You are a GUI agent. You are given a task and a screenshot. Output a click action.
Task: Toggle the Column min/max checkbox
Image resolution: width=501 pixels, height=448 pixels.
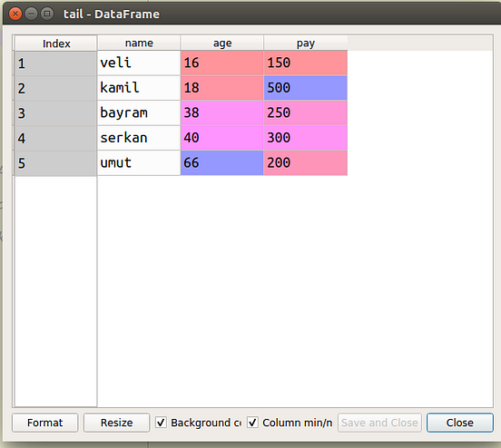[252, 423]
